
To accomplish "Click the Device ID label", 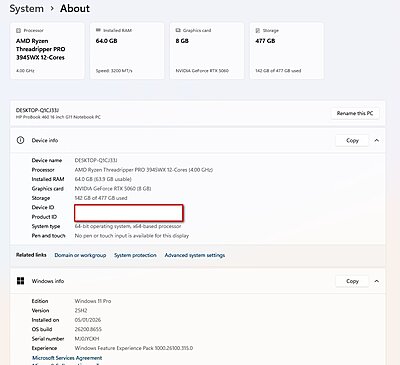I will point(43,207).
